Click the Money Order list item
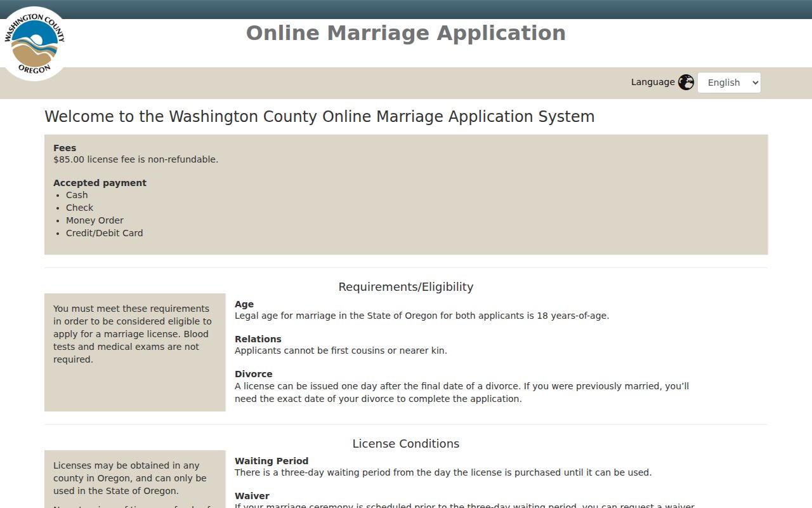The width and height of the screenshot is (812, 508). pos(95,220)
